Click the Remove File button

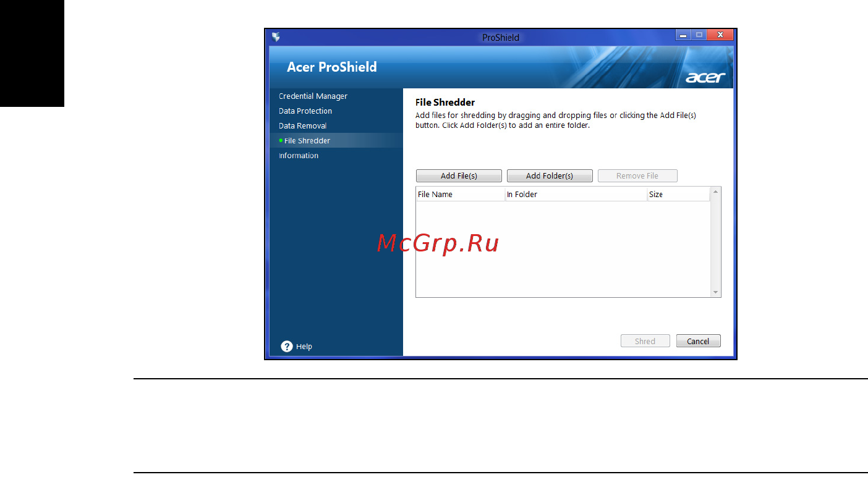[x=637, y=176]
